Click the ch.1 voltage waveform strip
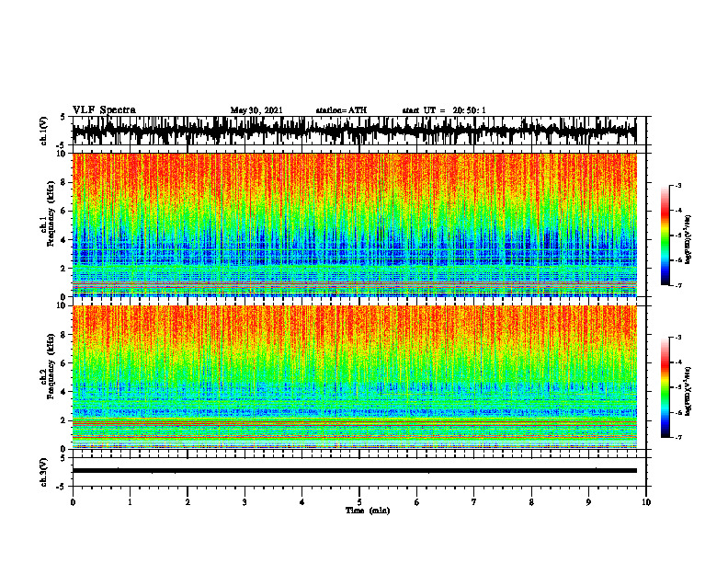 [354, 131]
